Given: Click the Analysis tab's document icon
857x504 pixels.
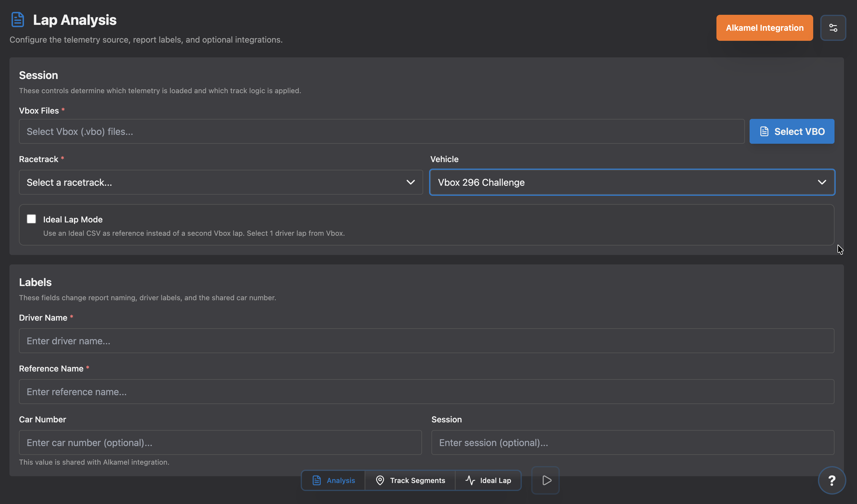Looking at the screenshot, I should [x=317, y=480].
